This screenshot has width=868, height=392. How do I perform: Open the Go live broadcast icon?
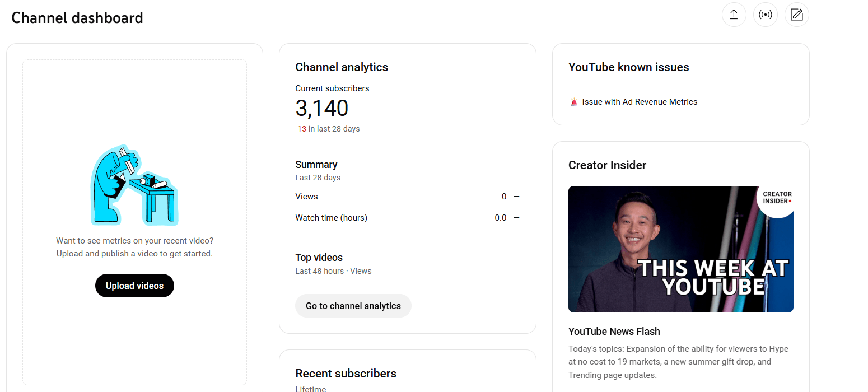tap(765, 15)
